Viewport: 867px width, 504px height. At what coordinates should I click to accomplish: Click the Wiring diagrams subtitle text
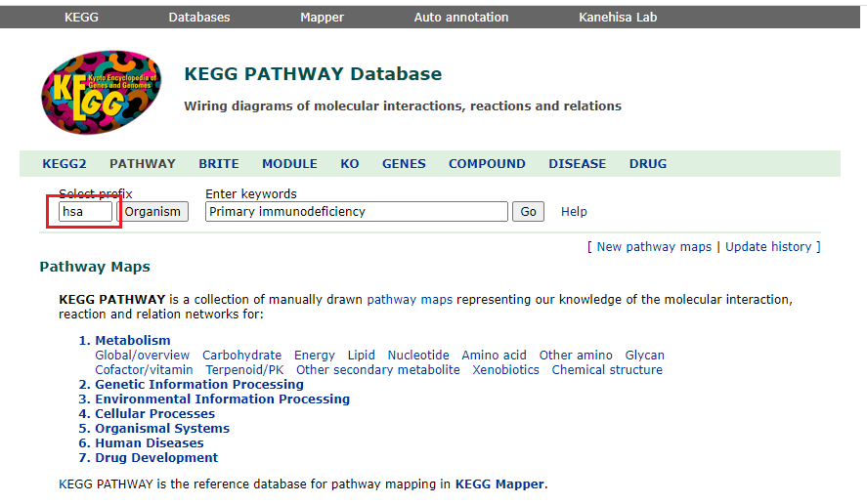[x=403, y=105]
